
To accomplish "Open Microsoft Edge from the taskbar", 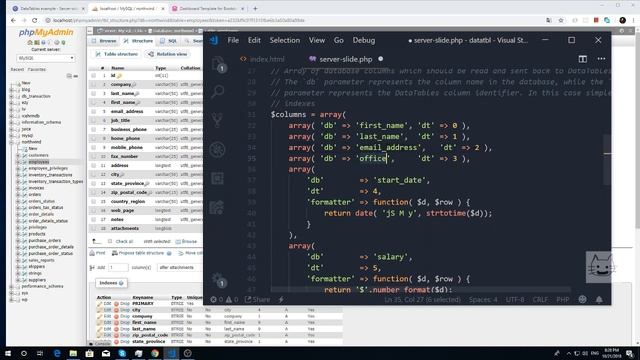I will coord(57,353).
